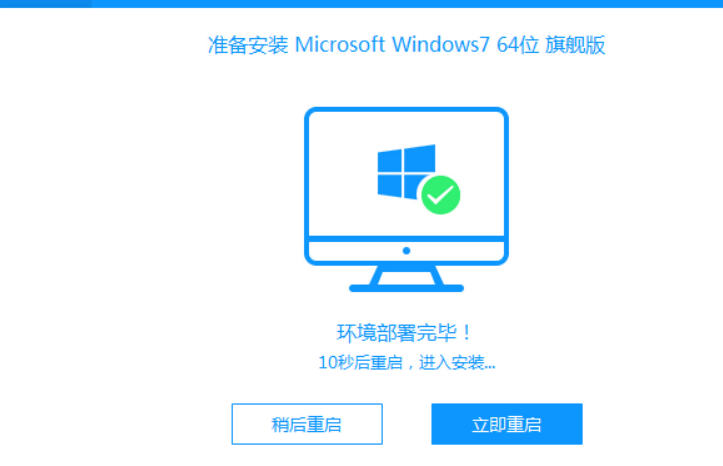Select the 环境部署完毕！ status message
The width and height of the screenshot is (723, 466).
(x=404, y=333)
